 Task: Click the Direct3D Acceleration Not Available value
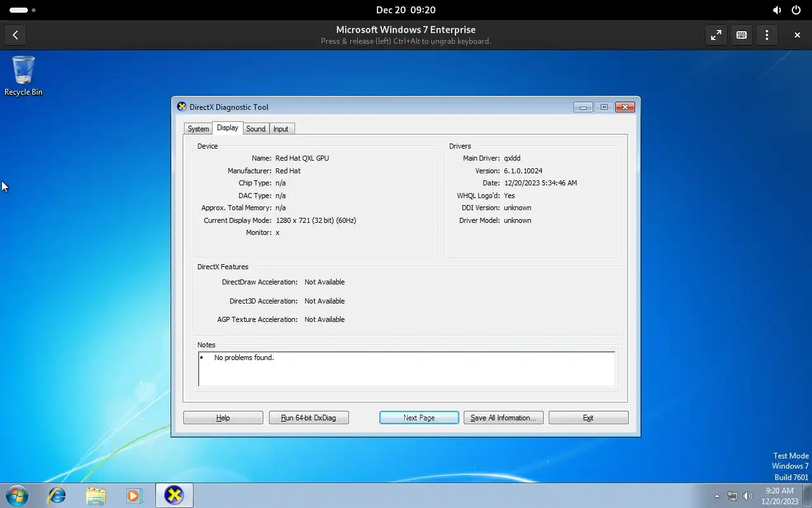[x=325, y=301]
